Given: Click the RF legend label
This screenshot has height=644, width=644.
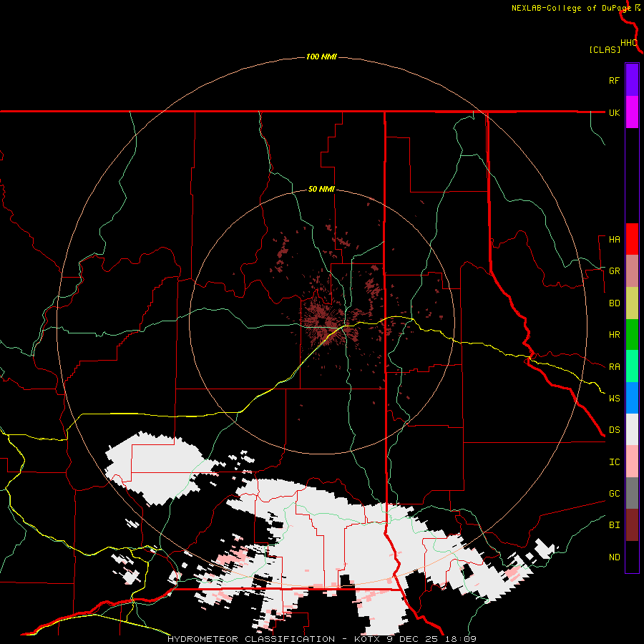Looking at the screenshot, I should [x=614, y=80].
